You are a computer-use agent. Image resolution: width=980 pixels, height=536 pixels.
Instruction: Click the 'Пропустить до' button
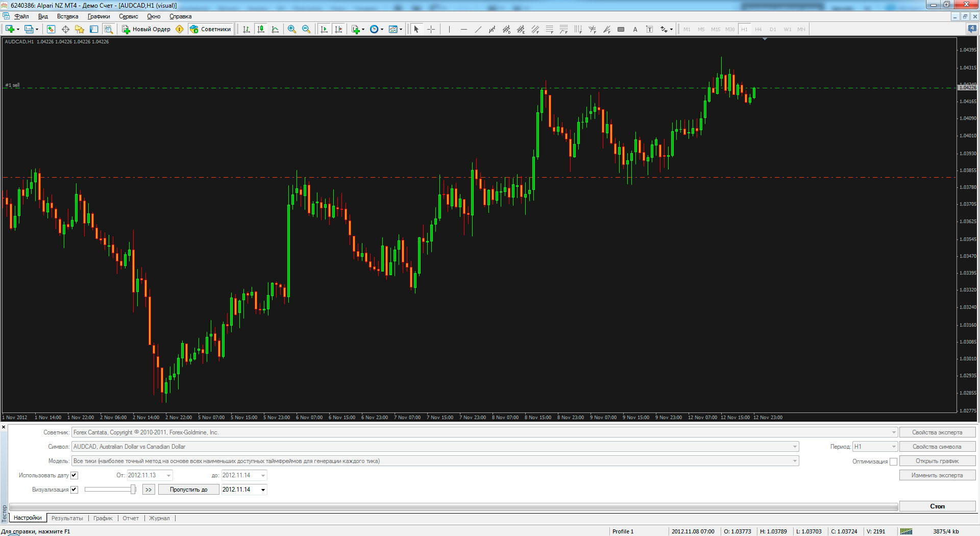(x=188, y=490)
